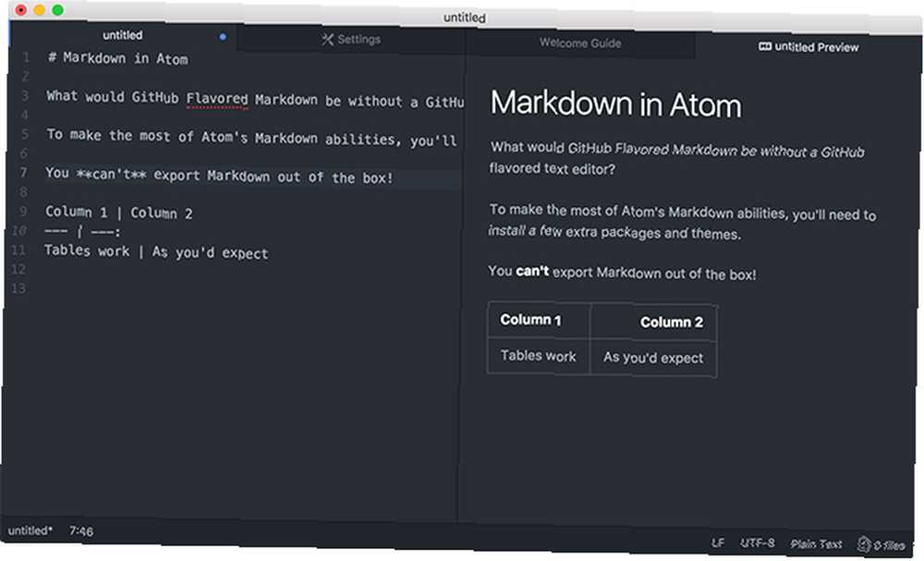Click the cursor position 7:46 indicator

(81, 531)
